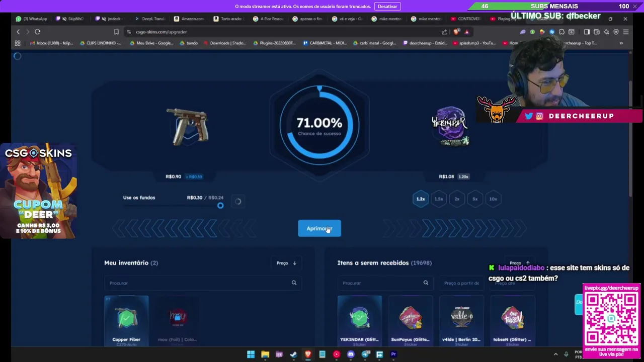
Task: Click the Use os fundos slider handle
Action: tap(220, 205)
